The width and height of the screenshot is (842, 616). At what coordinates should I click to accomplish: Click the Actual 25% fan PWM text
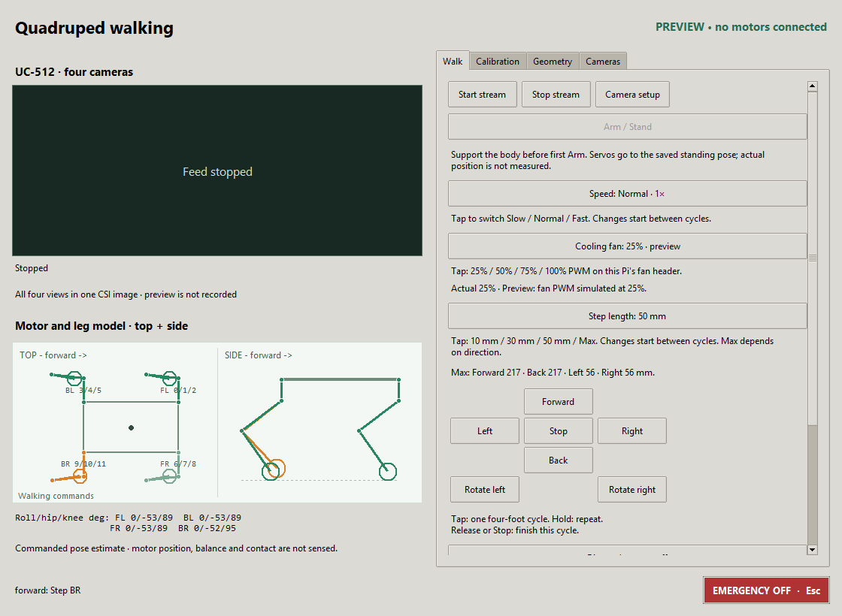[548, 288]
